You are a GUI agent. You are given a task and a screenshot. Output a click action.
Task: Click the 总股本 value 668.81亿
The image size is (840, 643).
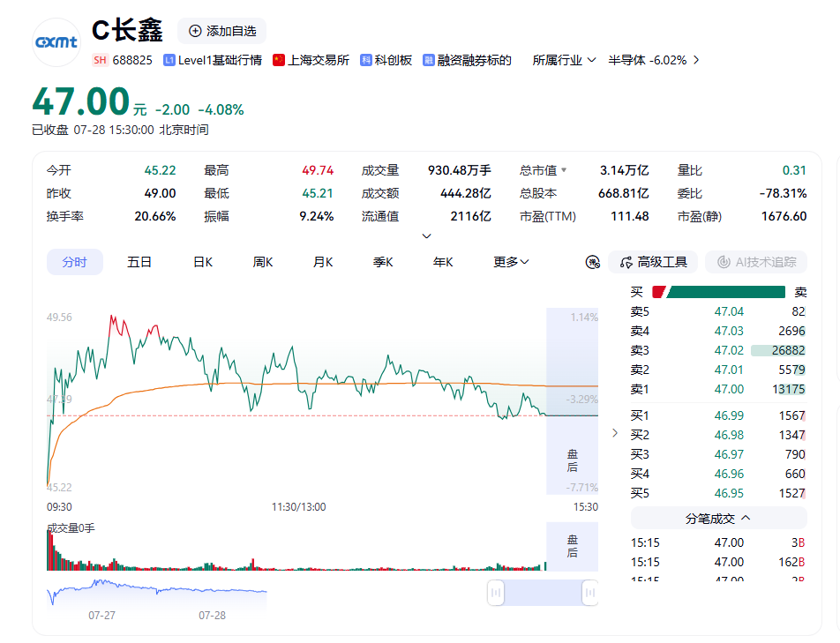point(623,193)
